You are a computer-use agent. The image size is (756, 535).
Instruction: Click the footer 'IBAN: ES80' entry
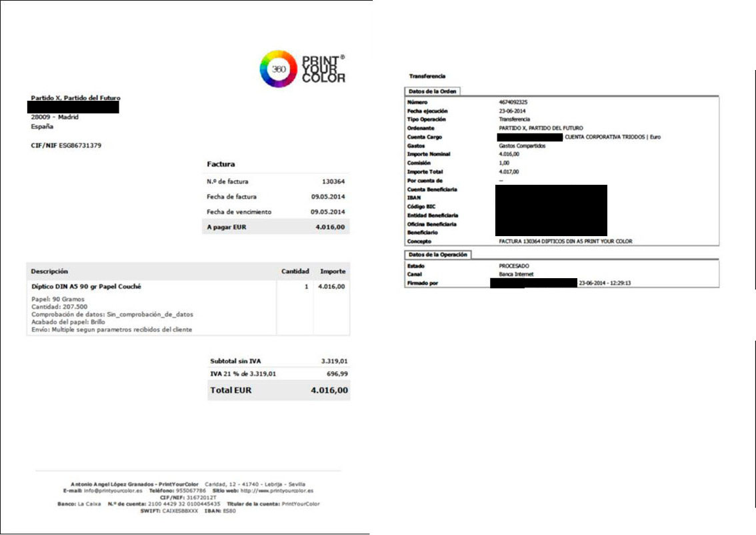click(221, 511)
